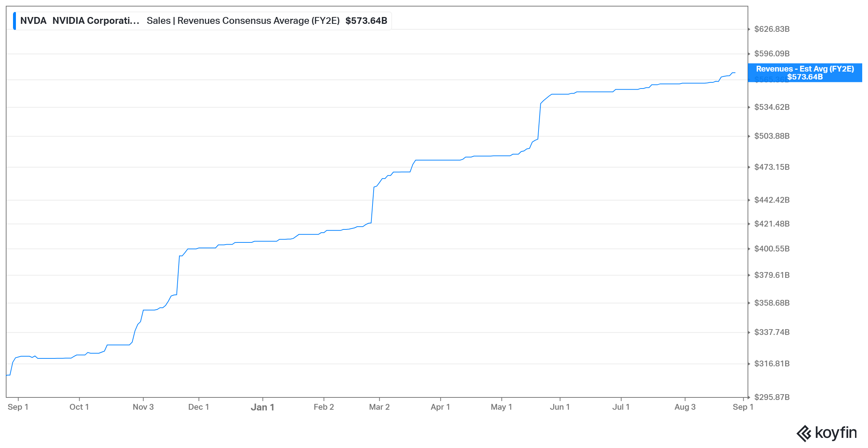The height and width of the screenshot is (448, 868).
Task: Click the final Sep 1 date at the axis end
Action: [x=743, y=407]
